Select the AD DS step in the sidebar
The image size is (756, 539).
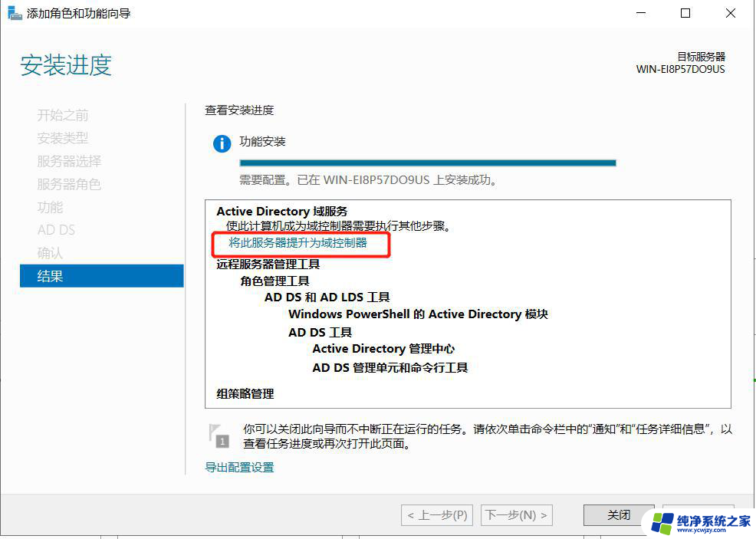[x=56, y=230]
